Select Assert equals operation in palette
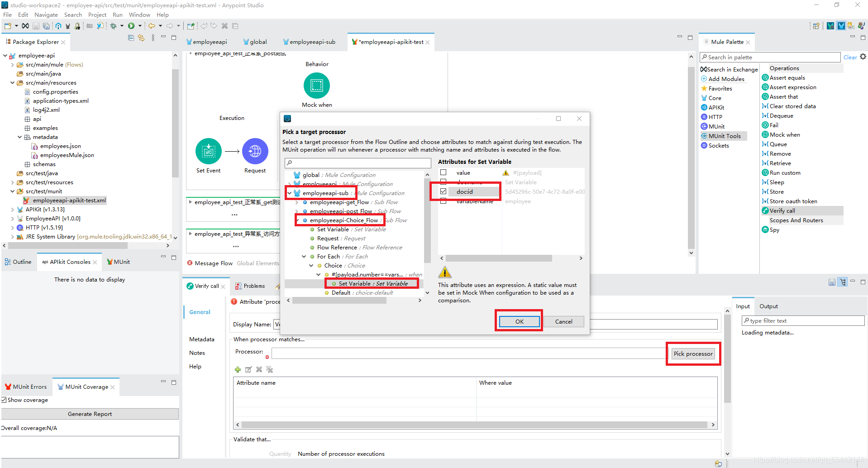The height and width of the screenshot is (468, 868). 787,78
